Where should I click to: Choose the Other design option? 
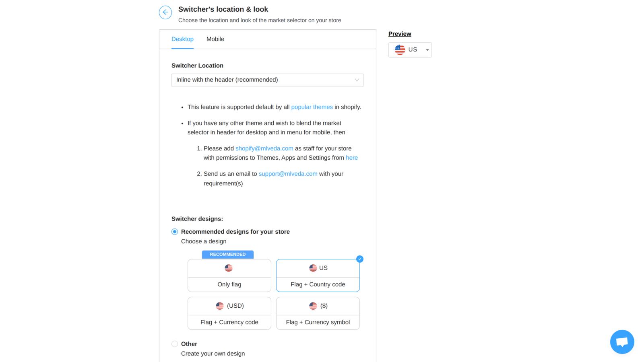tap(175, 344)
